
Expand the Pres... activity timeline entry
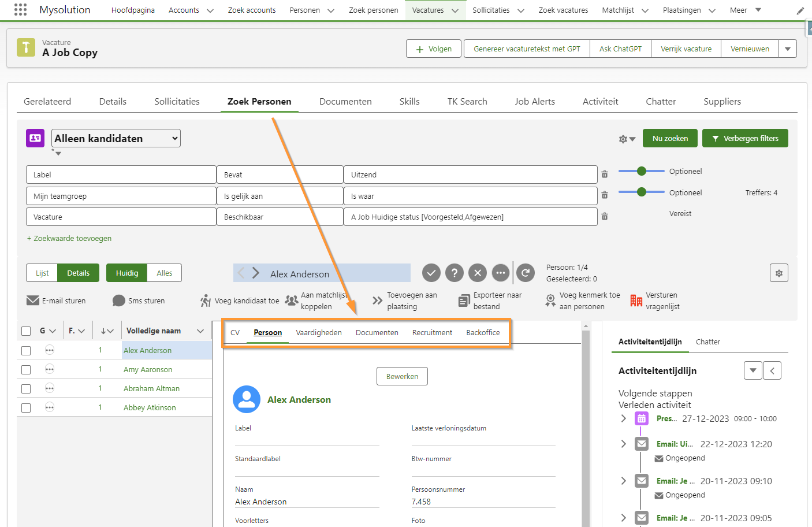pyautogui.click(x=624, y=418)
